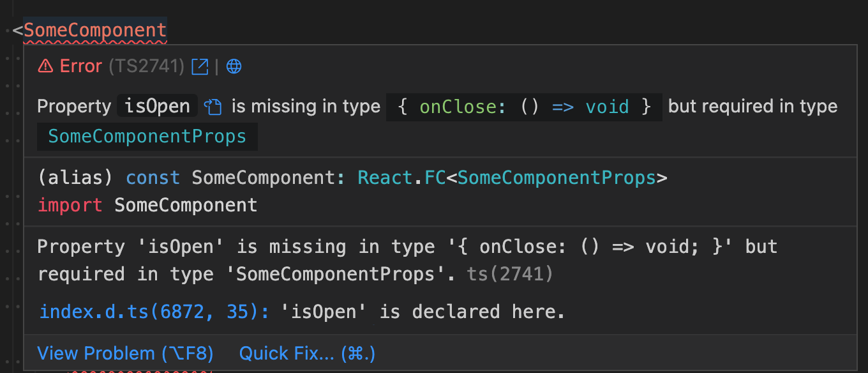Select the SomeComponentProps type chip
The width and height of the screenshot is (868, 373).
coord(147,137)
